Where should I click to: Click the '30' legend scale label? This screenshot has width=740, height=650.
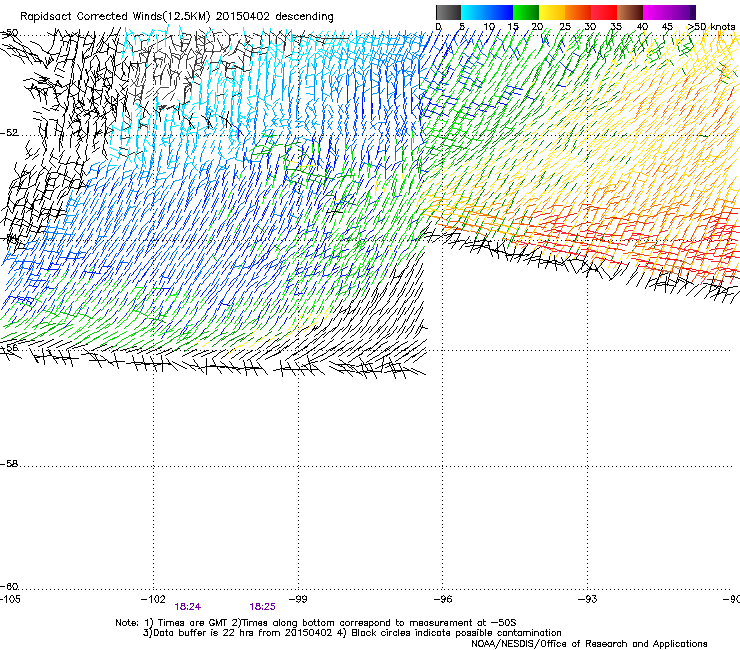pyautogui.click(x=590, y=27)
